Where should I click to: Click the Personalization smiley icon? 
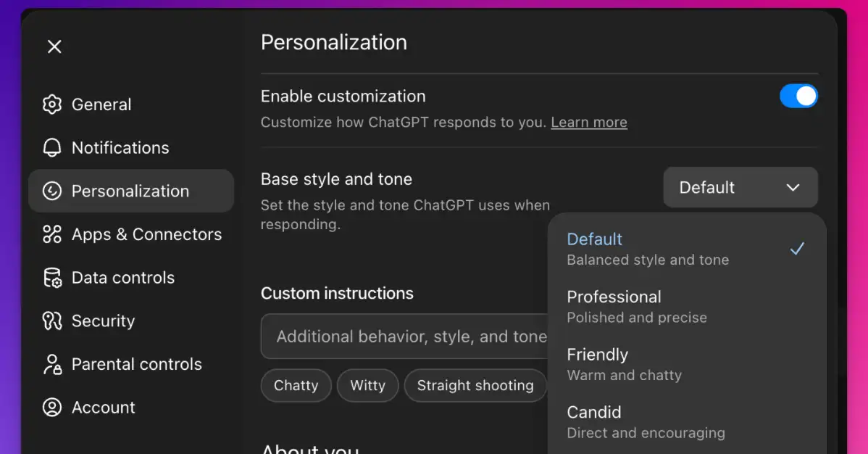[x=52, y=191]
